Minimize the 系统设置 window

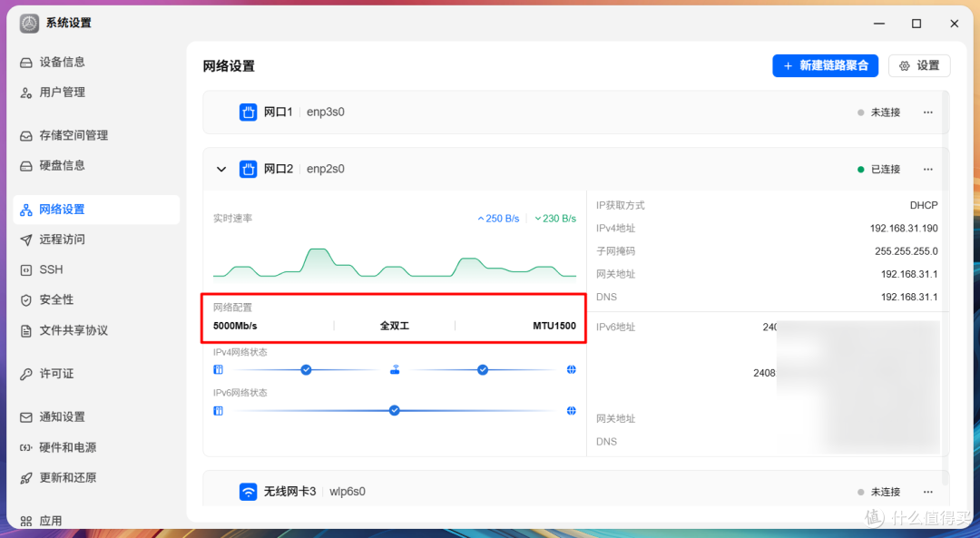pos(879,24)
